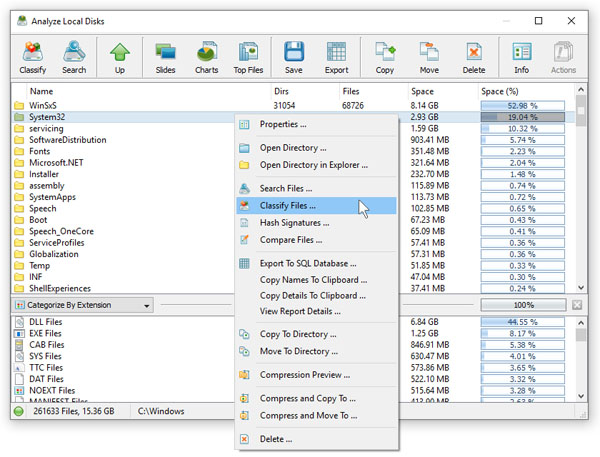Click the Export To SQL Database icon
600x457 pixels.
point(244,263)
